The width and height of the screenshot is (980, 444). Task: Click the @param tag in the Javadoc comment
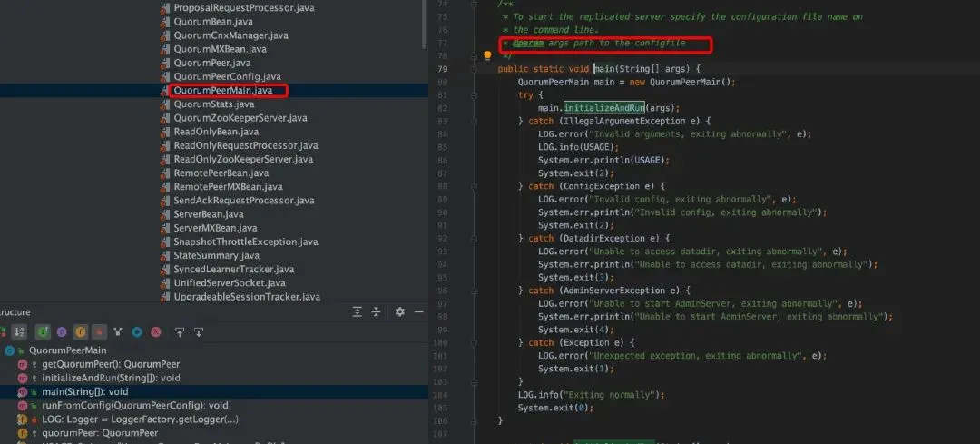tap(527, 44)
